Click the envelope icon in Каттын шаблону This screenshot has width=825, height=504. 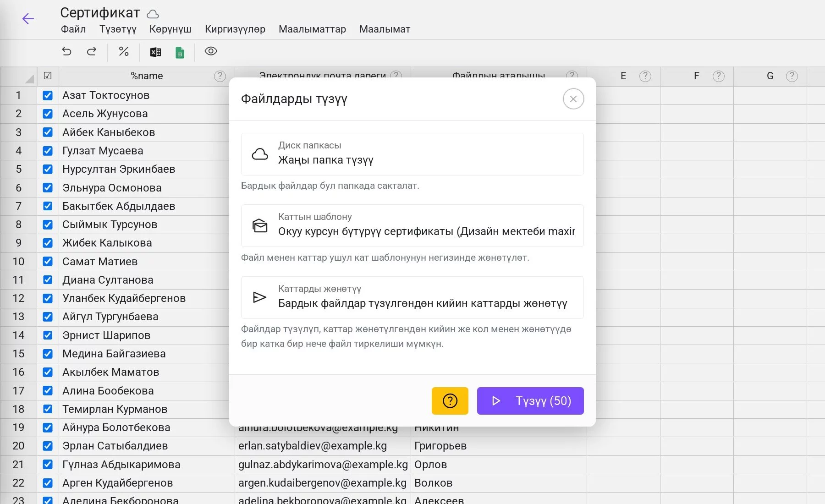pos(260,225)
